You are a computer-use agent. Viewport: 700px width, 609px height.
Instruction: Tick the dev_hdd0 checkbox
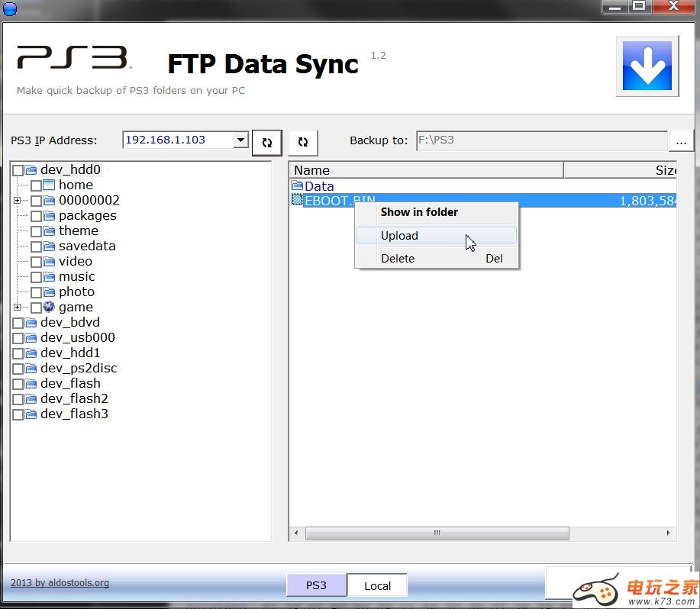point(18,170)
